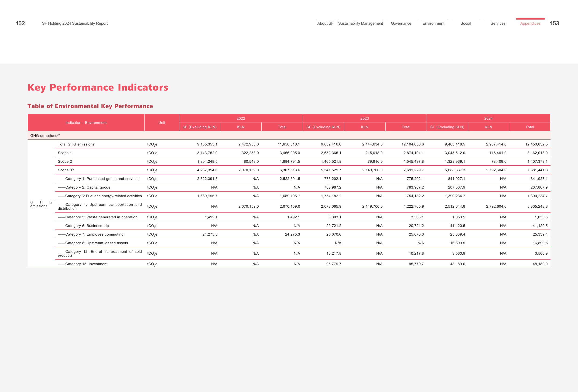Click the Scope 2 row label
The width and height of the screenshot is (578, 392).
click(x=65, y=162)
